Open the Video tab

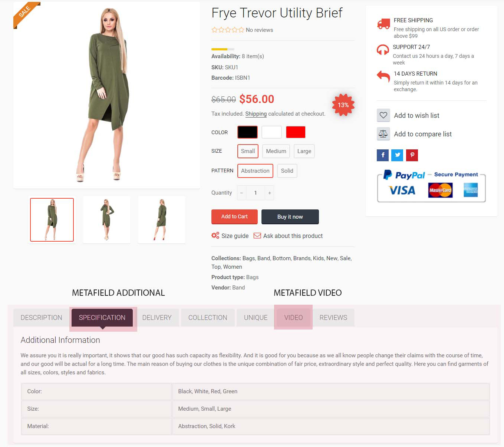pyautogui.click(x=293, y=318)
